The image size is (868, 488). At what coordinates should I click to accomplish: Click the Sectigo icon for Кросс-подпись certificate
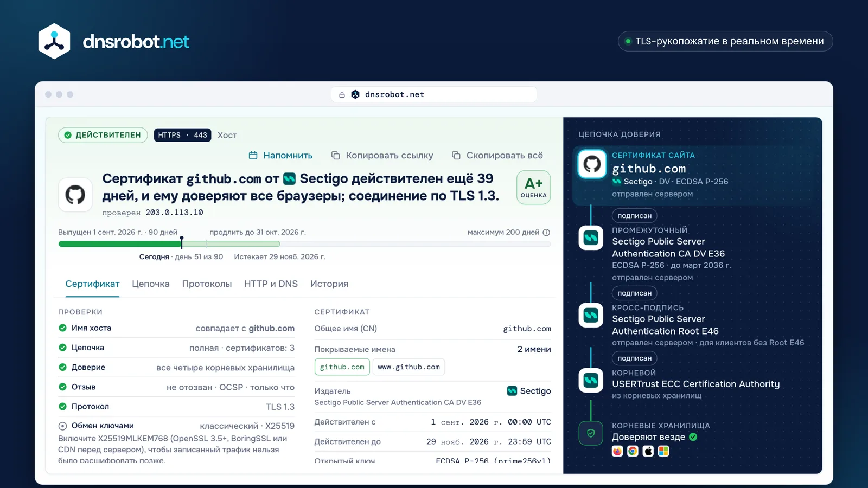click(x=591, y=315)
